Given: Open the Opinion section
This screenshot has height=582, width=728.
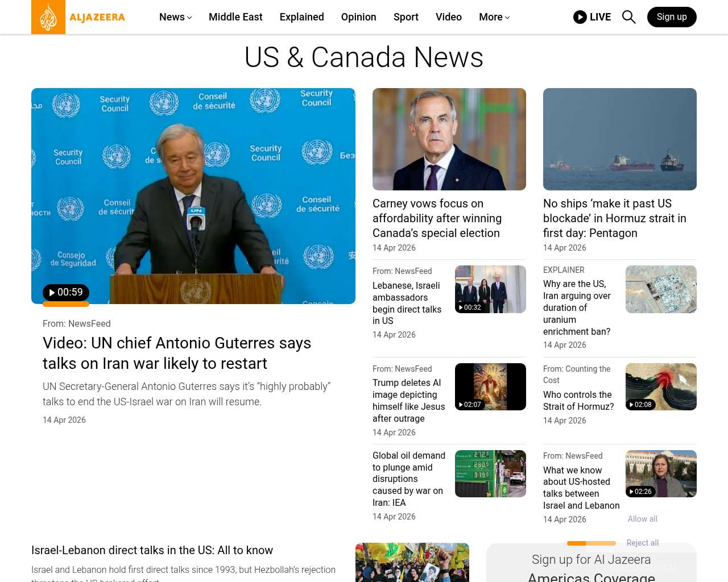Looking at the screenshot, I should [359, 17].
